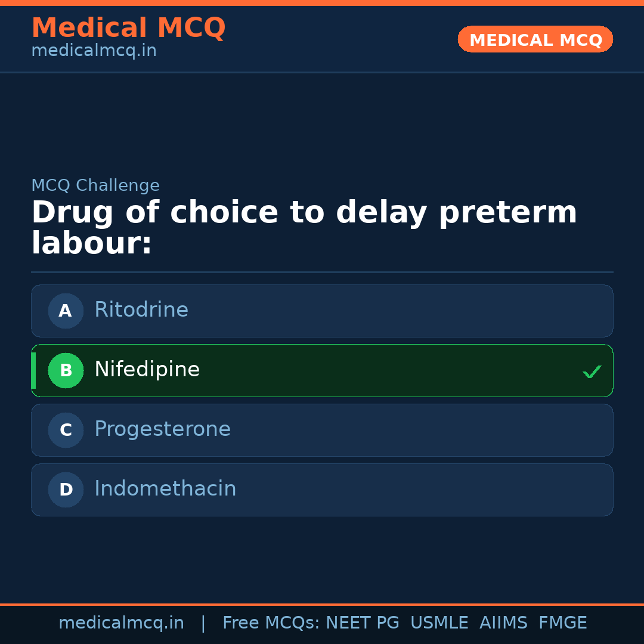Visit medicalmcq.in link under the title

(x=94, y=51)
